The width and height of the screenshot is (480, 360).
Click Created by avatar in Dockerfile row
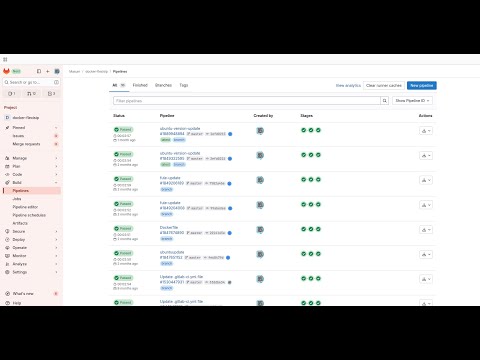click(260, 230)
